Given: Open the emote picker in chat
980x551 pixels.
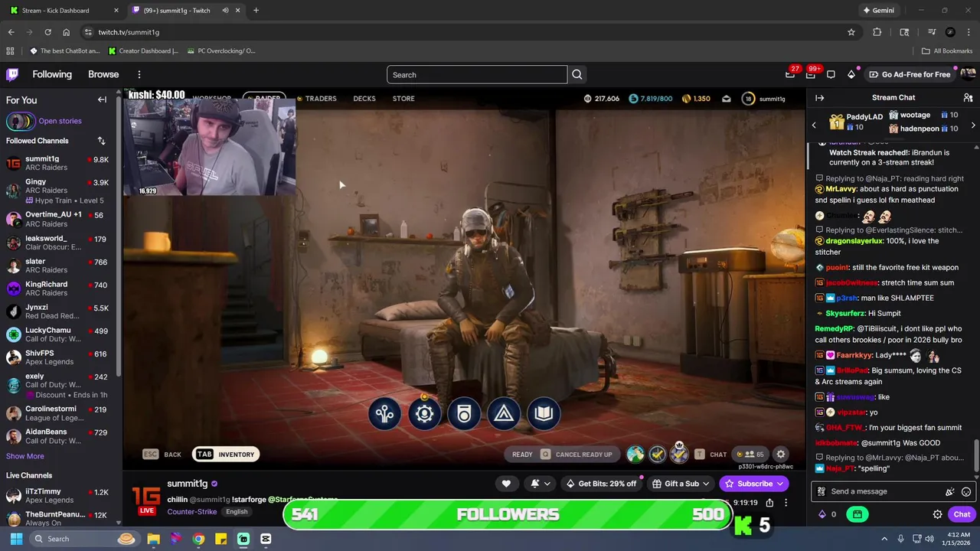Looking at the screenshot, I should click(966, 492).
